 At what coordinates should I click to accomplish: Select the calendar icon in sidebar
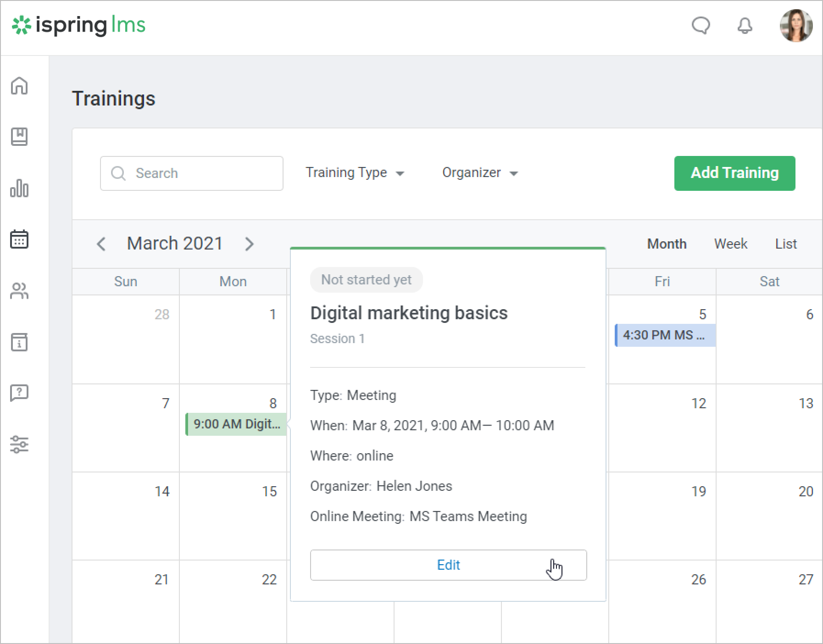click(x=19, y=239)
